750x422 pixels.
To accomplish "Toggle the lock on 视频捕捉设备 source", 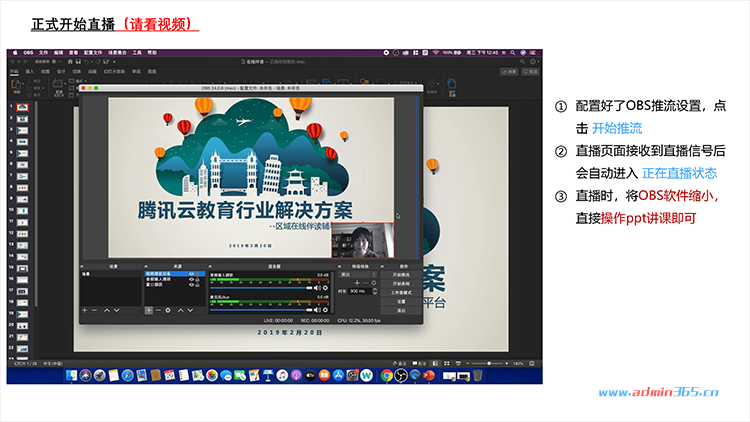I will [x=198, y=274].
